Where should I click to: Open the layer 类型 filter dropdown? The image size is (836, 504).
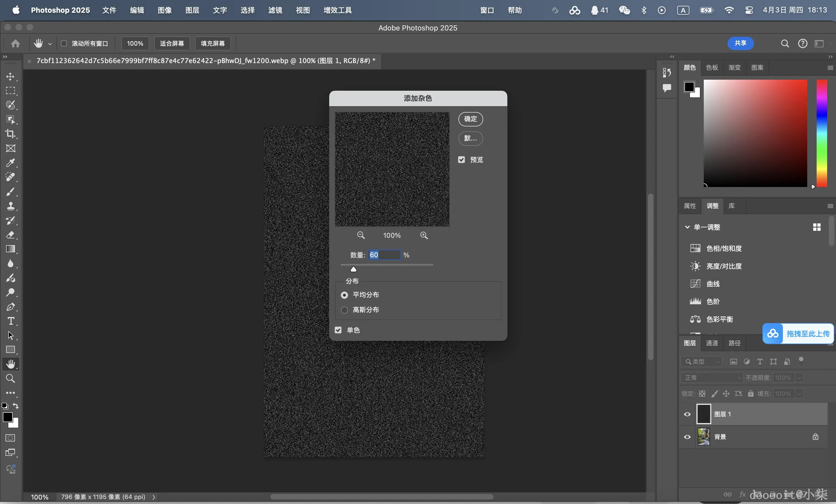coord(701,362)
